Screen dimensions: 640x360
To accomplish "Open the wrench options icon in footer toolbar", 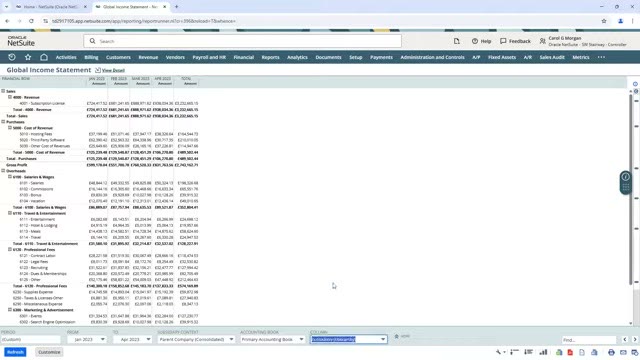I will tap(499, 352).
